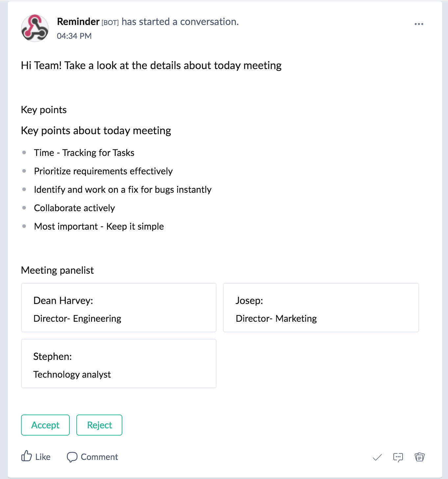Viewport: 448px width, 479px height.
Task: Click the 'Meeting panelist' section heading
Action: click(57, 270)
